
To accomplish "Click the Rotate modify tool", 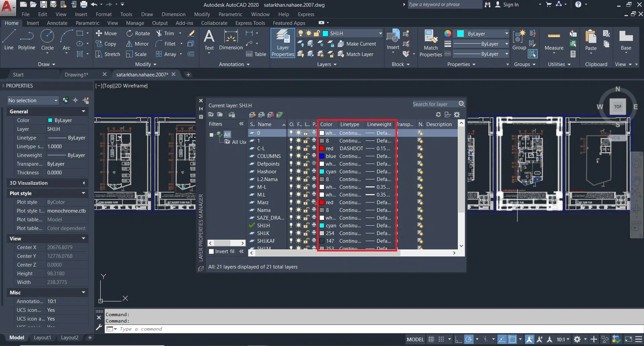I will 138,34.
